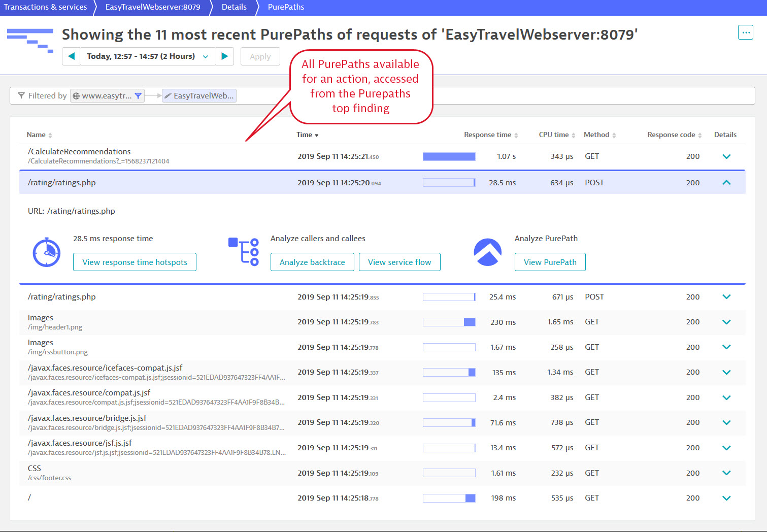Click the grayed-out Apply button
The width and height of the screenshot is (767, 532).
(x=260, y=56)
